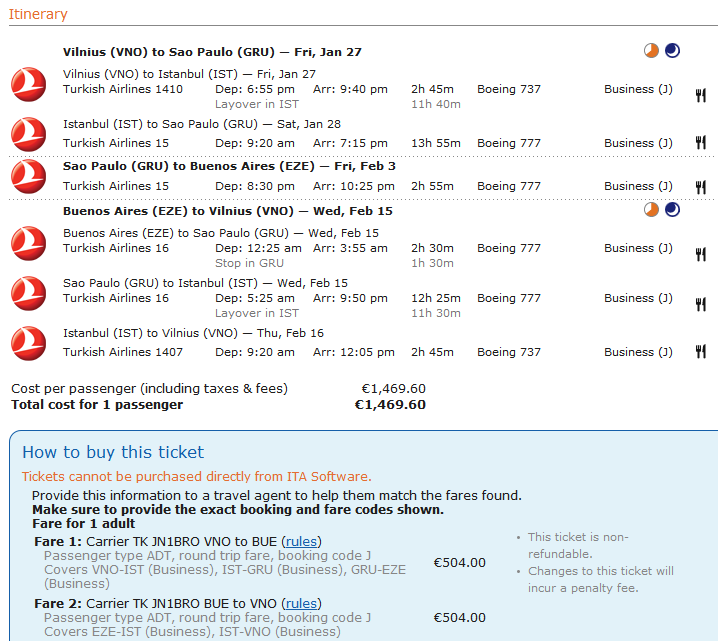This screenshot has width=718, height=641.
Task: Click Turkish Airlines logo for Sao Paulo to Buenos Aires
Action: (x=28, y=176)
